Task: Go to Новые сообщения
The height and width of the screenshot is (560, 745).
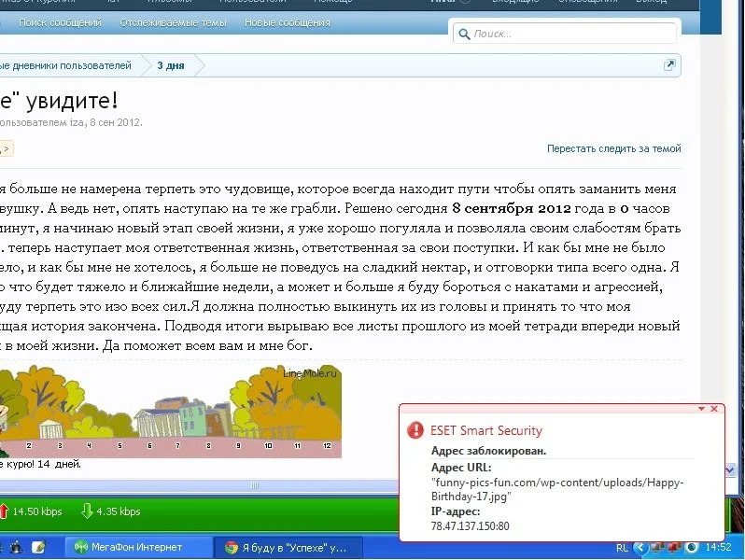Action: [287, 22]
